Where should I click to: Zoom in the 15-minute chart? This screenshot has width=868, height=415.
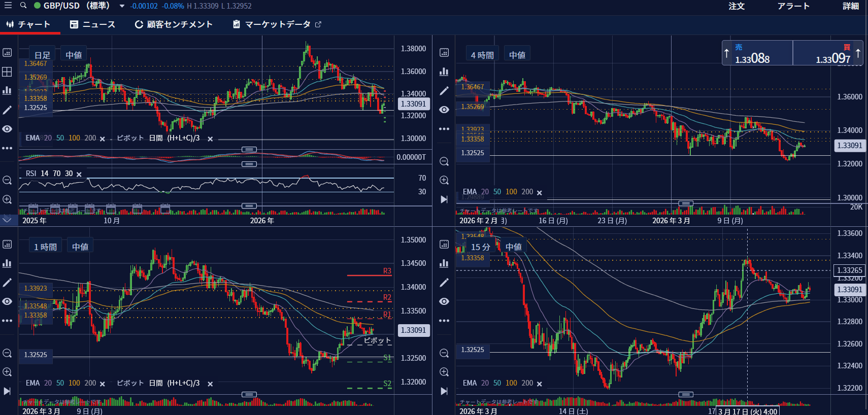pos(444,372)
